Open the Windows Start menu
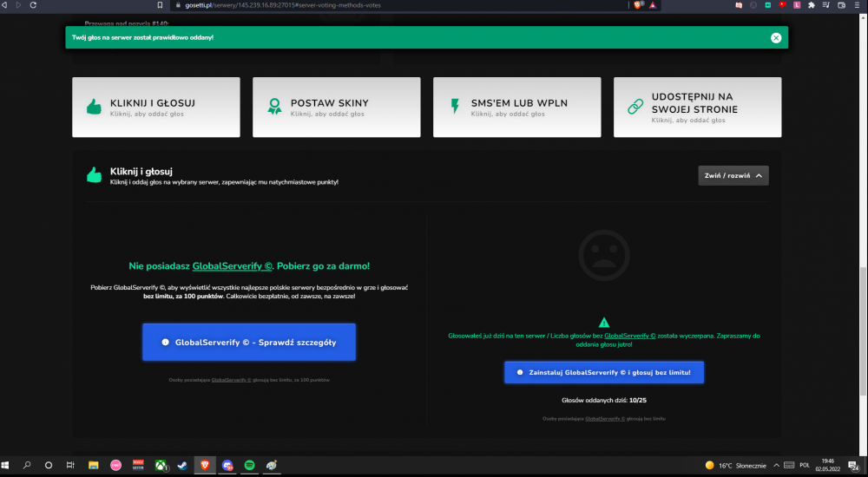Viewport: 868px width, 477px height. click(5, 466)
